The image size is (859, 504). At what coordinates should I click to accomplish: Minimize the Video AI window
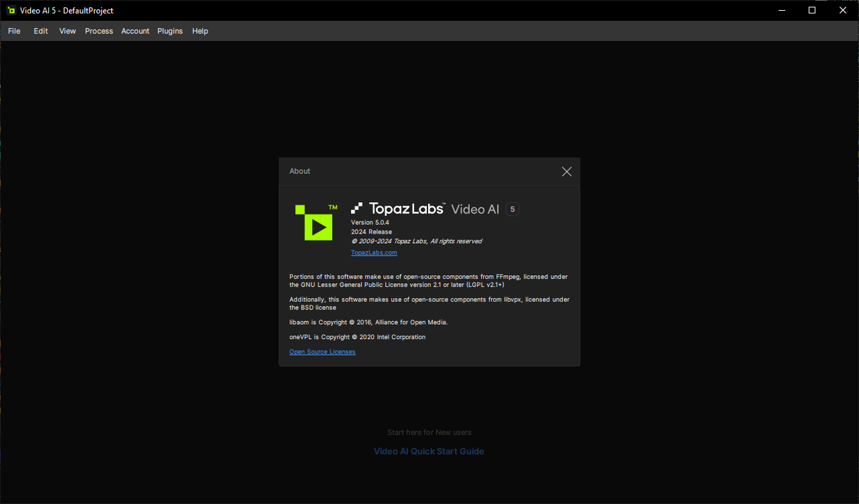[x=781, y=10]
